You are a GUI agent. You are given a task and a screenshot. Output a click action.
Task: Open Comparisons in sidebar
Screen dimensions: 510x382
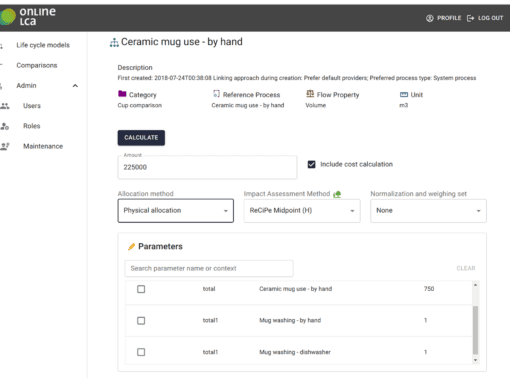tap(37, 65)
